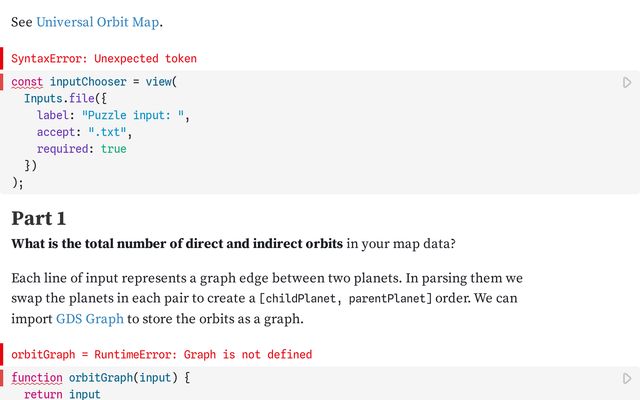
Task: Click red gutter beside RuntimeError output
Action: [x=2, y=354]
